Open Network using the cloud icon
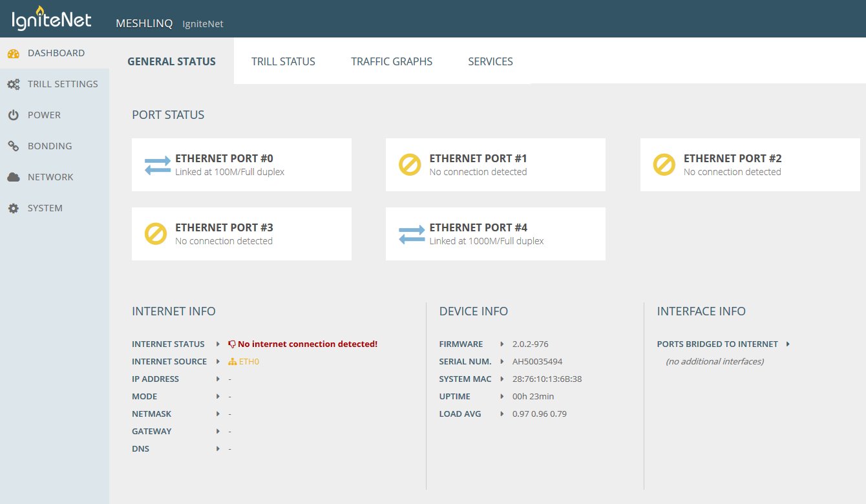Image resolution: width=866 pixels, height=504 pixels. (13, 177)
